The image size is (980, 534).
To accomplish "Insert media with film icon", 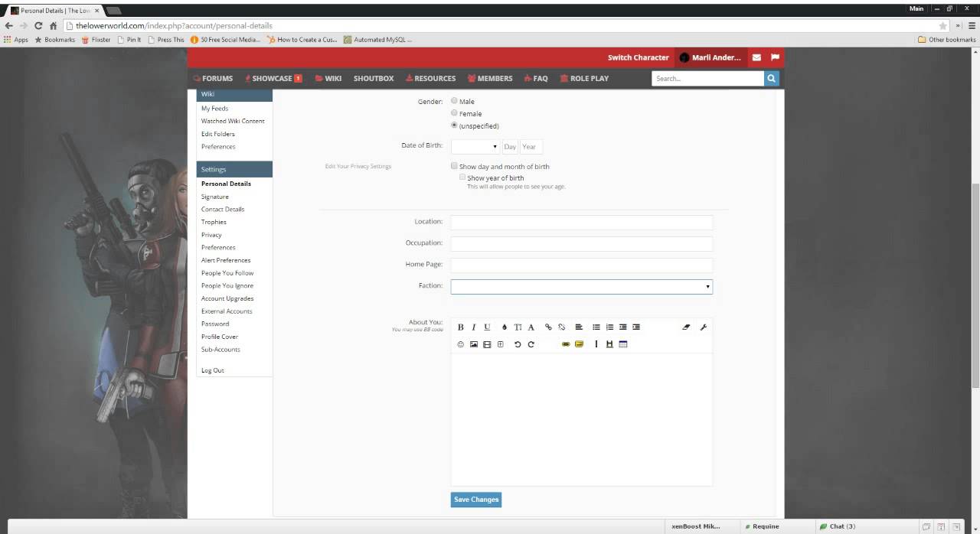I will point(487,344).
